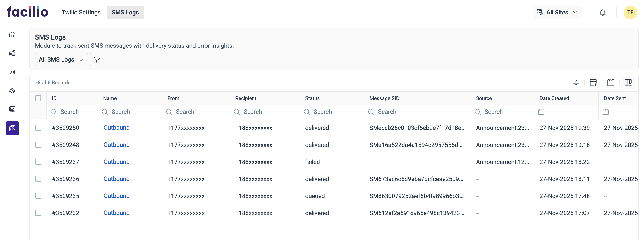
Task: Toggle column search icon at far right
Action: pyautogui.click(x=628, y=82)
